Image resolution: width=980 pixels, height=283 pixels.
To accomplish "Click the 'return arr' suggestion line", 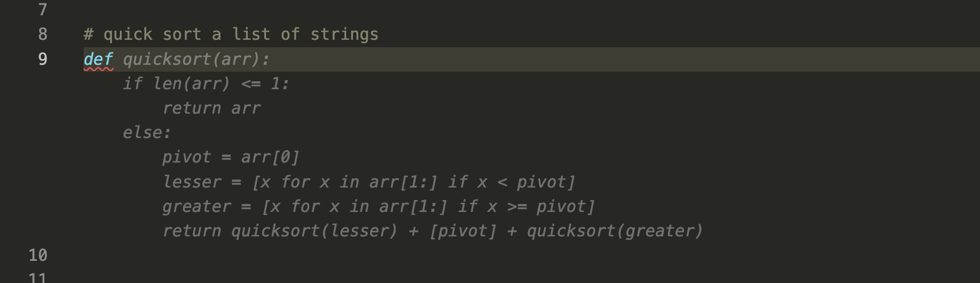I will tap(211, 109).
